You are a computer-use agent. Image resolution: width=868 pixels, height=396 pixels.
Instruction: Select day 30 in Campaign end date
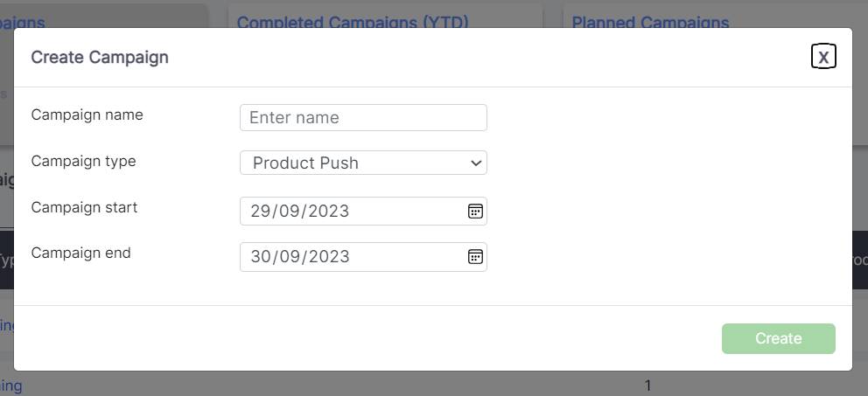coord(261,256)
